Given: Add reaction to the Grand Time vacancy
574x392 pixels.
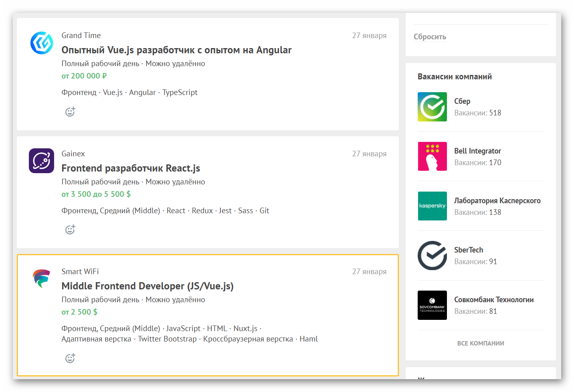Looking at the screenshot, I should (x=70, y=112).
